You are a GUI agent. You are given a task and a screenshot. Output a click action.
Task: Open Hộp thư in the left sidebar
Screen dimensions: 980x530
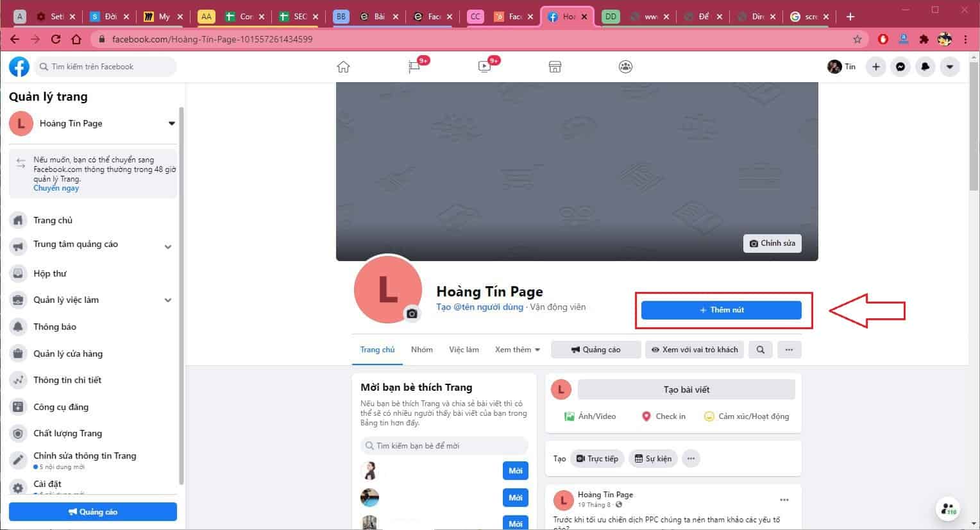point(50,273)
